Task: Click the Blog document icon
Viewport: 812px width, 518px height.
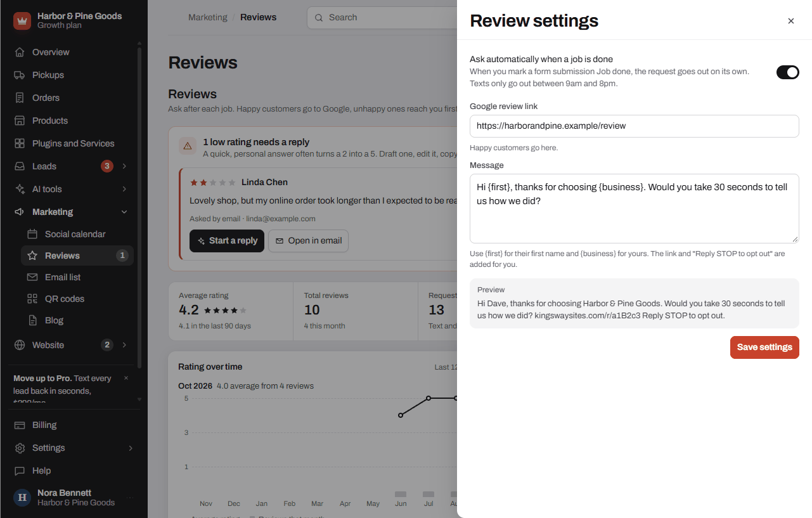Action: (x=32, y=320)
